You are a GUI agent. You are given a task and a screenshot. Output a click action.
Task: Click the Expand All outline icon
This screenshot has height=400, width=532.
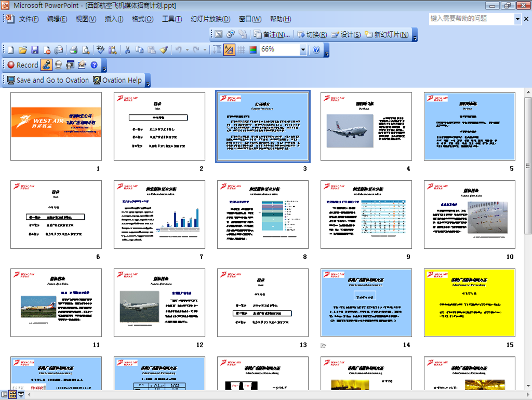(x=217, y=50)
